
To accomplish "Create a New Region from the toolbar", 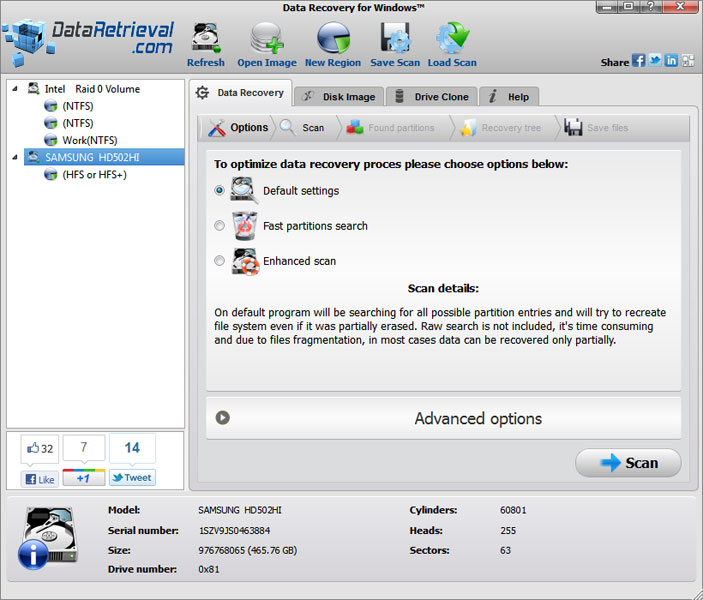I will 333,38.
